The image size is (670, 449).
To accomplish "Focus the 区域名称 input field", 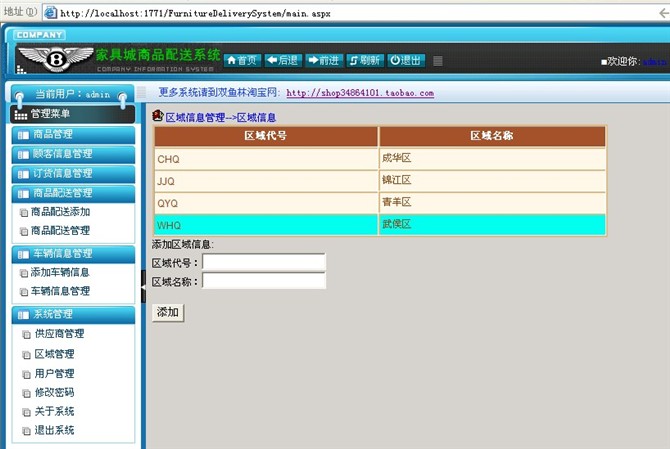I will [264, 281].
